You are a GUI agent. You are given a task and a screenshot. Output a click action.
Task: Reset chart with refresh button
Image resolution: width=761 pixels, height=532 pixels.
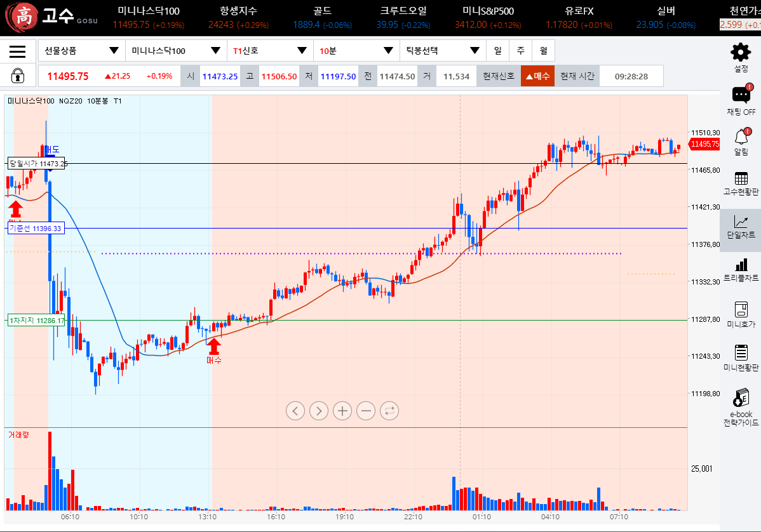pyautogui.click(x=389, y=411)
